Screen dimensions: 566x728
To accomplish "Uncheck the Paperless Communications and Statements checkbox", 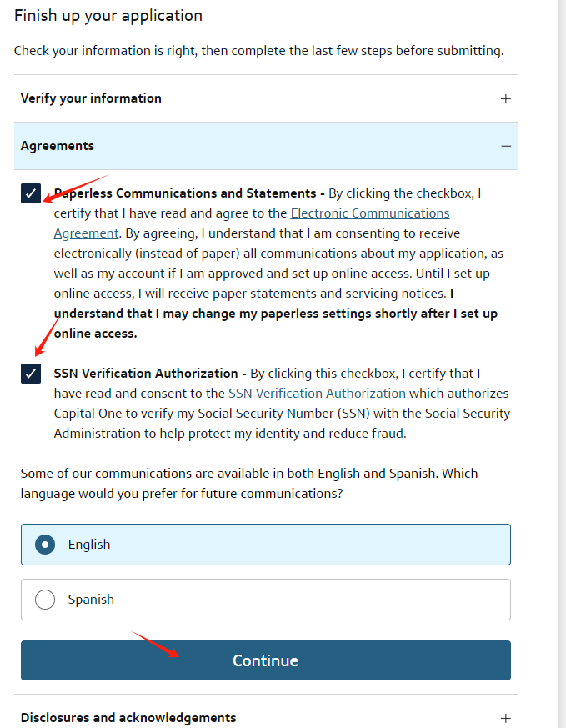I will pyautogui.click(x=31, y=193).
